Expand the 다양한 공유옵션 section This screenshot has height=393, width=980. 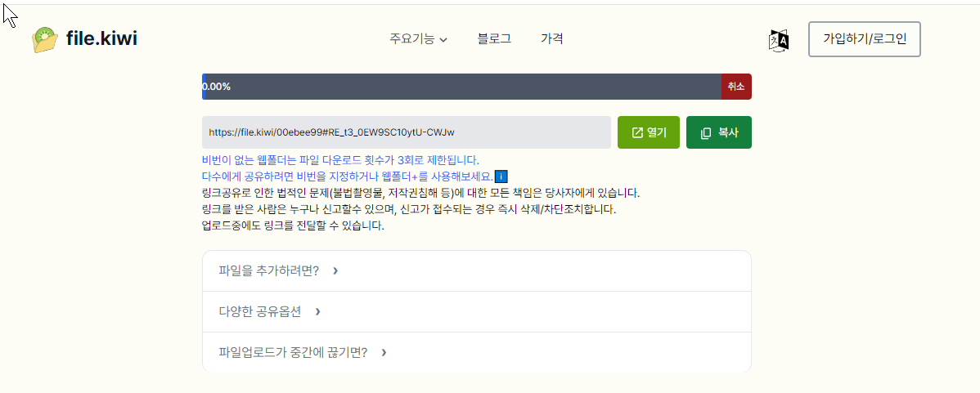click(x=476, y=311)
